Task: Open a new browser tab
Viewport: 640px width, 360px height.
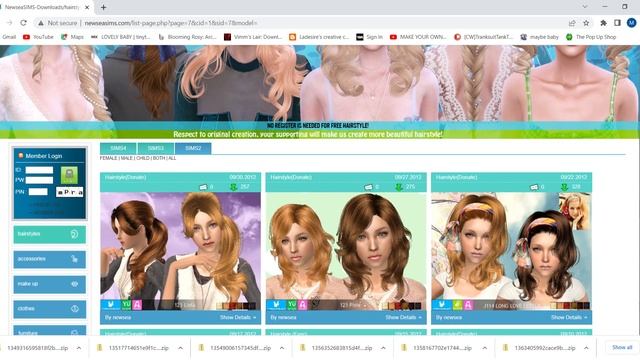Action: pos(103,7)
